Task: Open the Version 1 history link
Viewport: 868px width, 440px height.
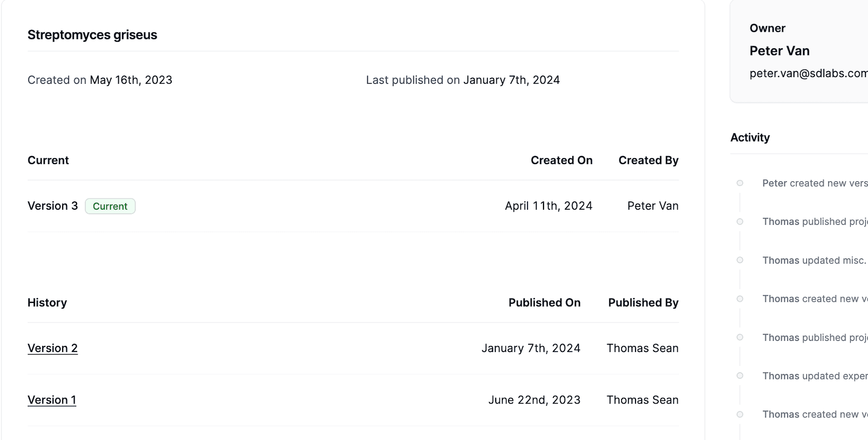Action: [52, 400]
